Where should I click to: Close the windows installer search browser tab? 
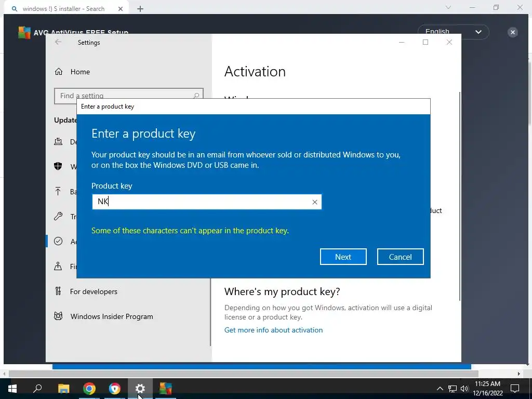click(121, 9)
